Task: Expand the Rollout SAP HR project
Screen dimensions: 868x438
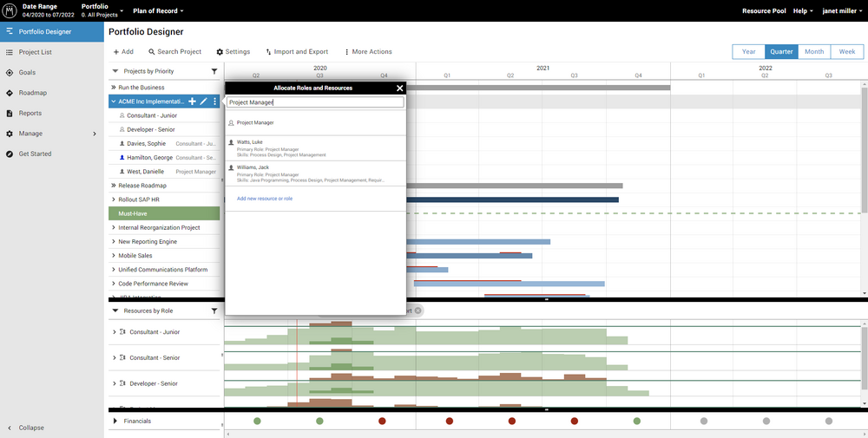Action: pyautogui.click(x=113, y=199)
